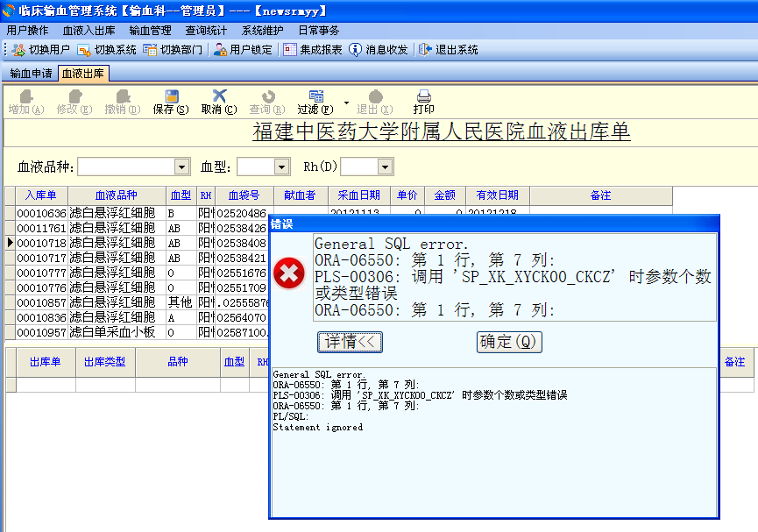The height and width of the screenshot is (532, 758).
Task: Switch to the 血液出库 tab
Action: tap(83, 74)
